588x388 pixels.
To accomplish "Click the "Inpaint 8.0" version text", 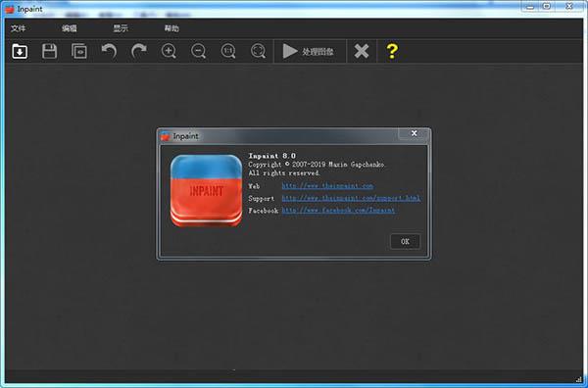I will pyautogui.click(x=271, y=156).
